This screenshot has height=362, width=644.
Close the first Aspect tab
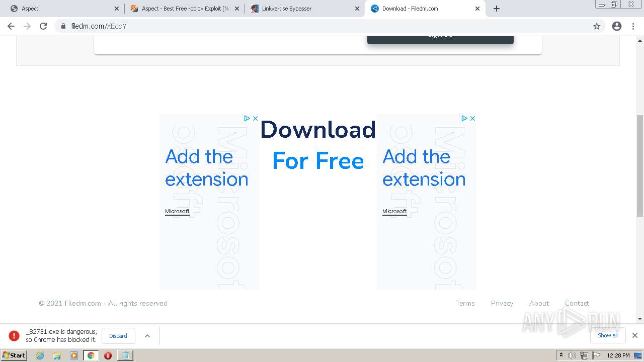(117, 9)
